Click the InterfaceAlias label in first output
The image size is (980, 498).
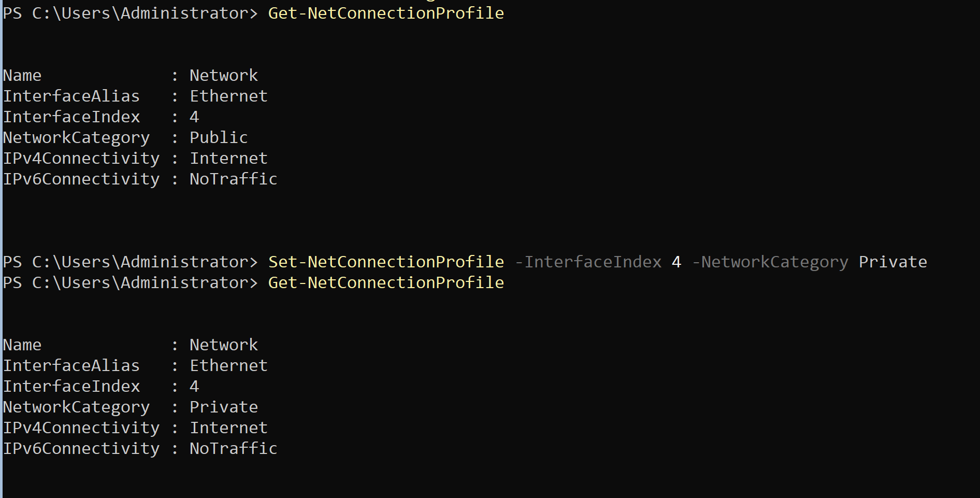(x=71, y=96)
